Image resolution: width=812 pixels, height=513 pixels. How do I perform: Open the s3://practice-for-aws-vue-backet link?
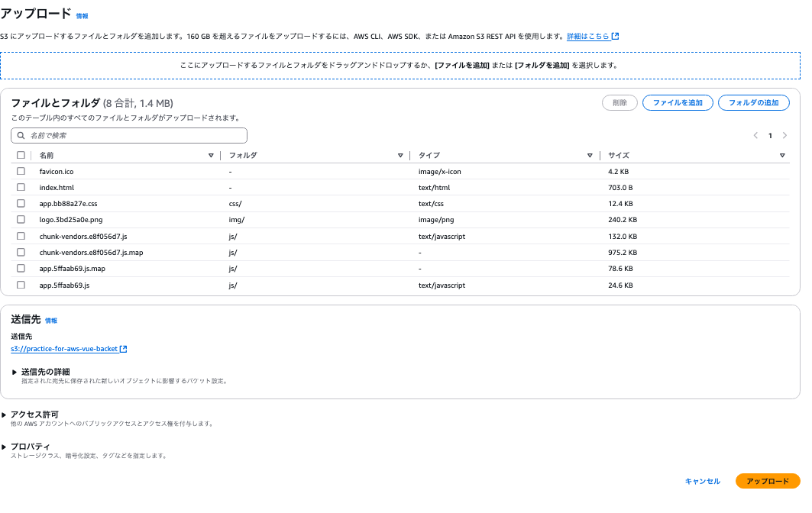point(65,349)
